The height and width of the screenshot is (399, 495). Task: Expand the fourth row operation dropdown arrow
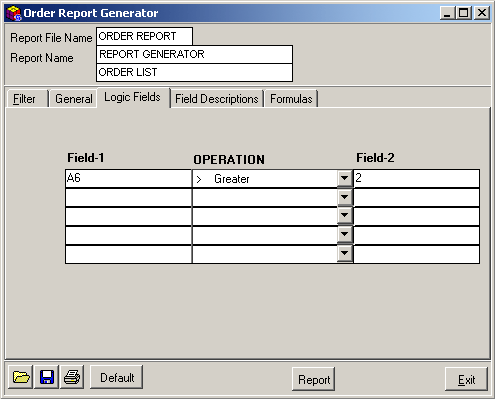pos(345,235)
